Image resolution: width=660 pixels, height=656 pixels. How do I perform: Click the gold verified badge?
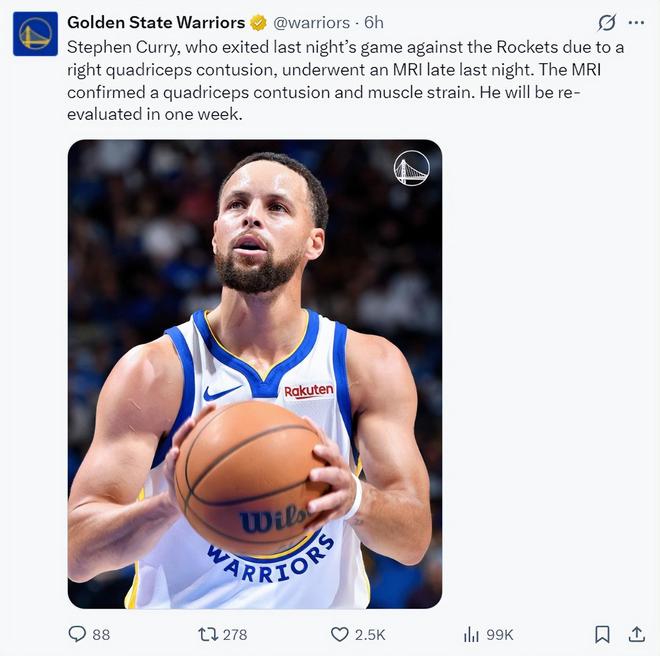(258, 22)
